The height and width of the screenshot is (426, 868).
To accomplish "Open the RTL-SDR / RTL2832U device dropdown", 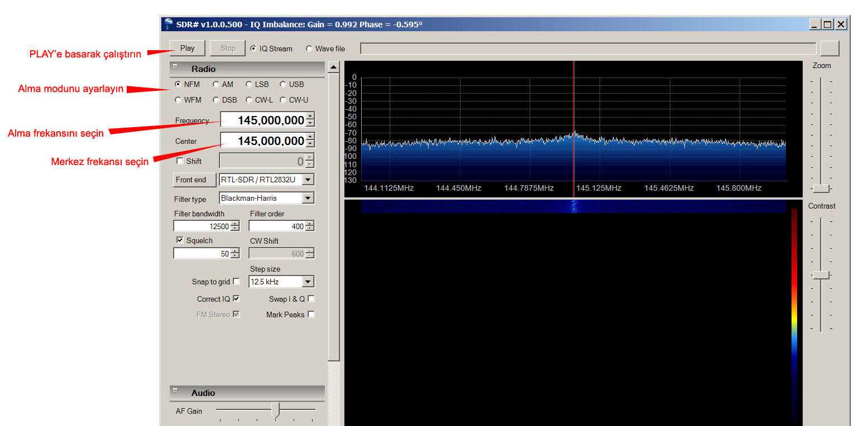I will pos(308,180).
